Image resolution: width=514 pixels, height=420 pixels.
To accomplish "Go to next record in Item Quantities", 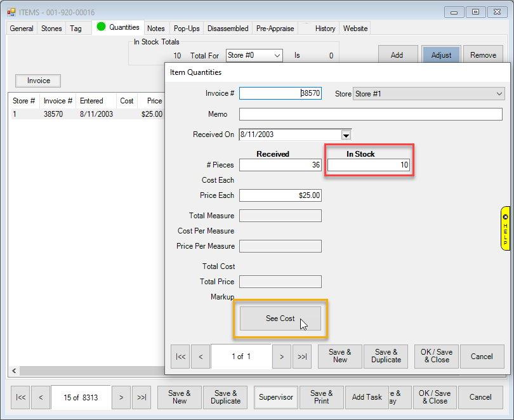I will pyautogui.click(x=282, y=357).
